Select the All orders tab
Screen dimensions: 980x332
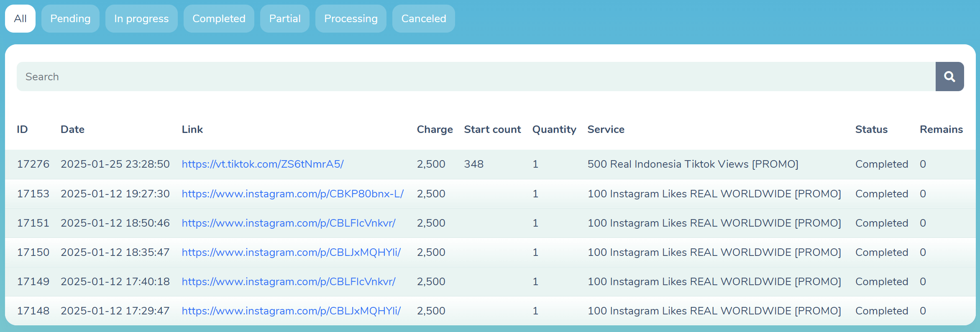20,18
